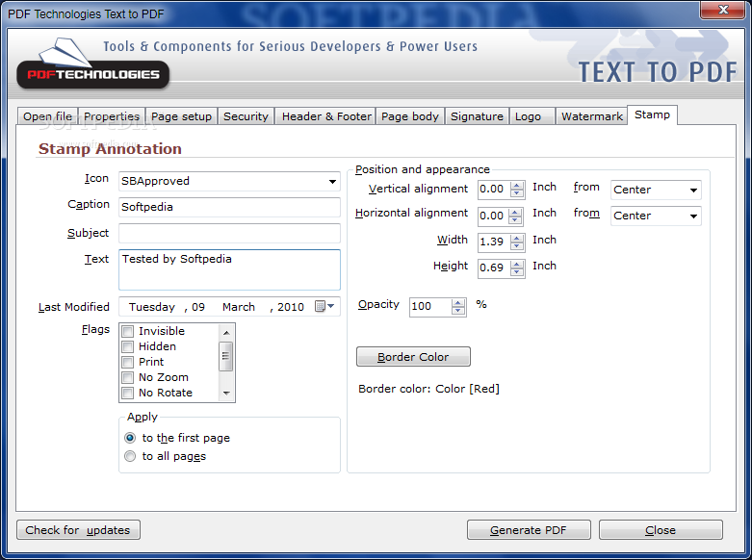This screenshot has width=752, height=560.
Task: Select apply to all pages
Action: [130, 456]
